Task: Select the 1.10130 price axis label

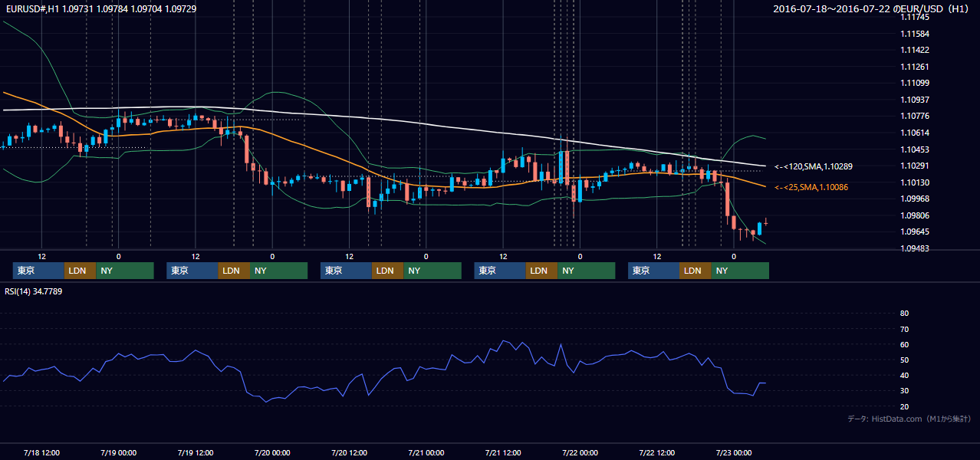Action: 915,182
